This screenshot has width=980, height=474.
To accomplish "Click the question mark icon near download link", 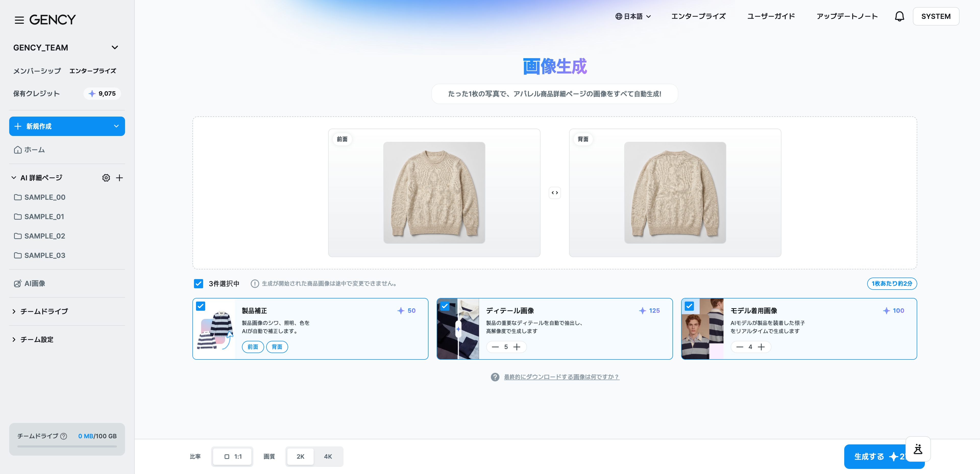I will (495, 377).
